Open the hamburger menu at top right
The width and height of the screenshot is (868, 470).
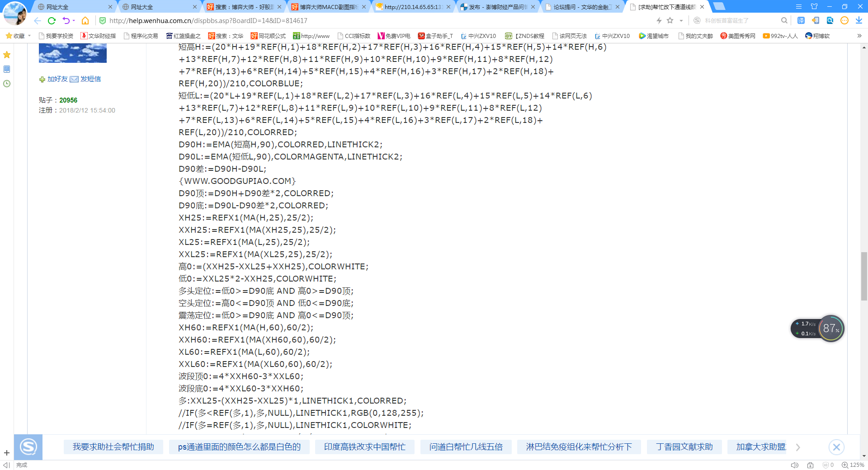[799, 6]
